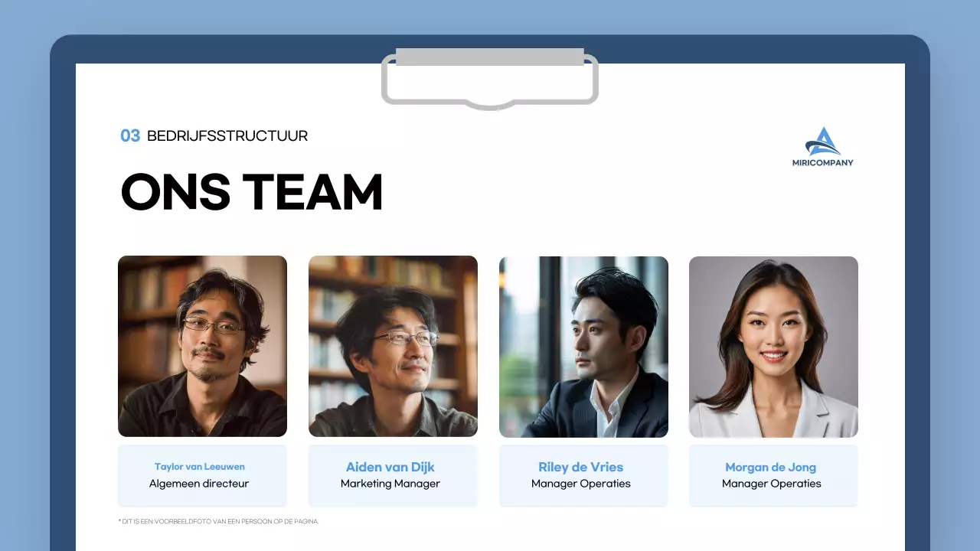This screenshot has height=551, width=980.
Task: Select the BEDRIJFSSTRUCTUUR section label
Action: 227,136
